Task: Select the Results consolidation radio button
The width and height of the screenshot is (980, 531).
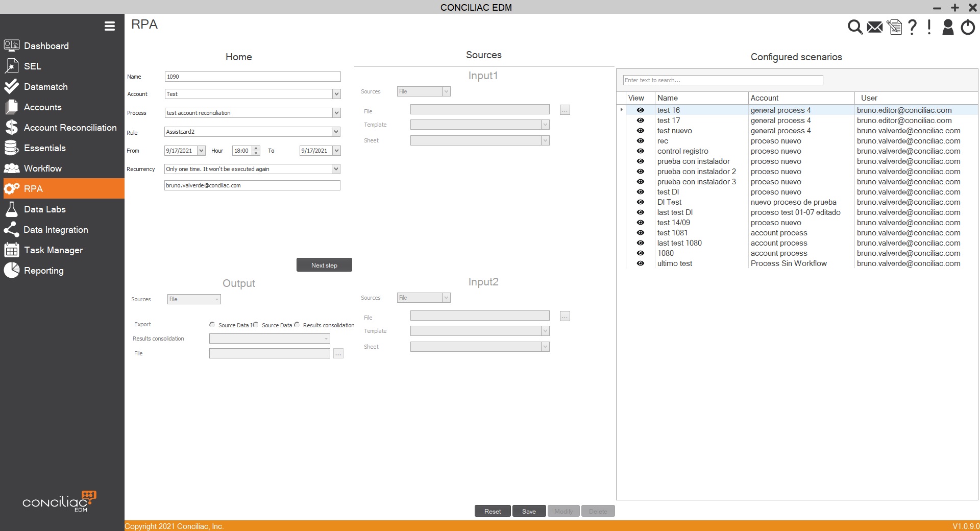Action: [297, 325]
